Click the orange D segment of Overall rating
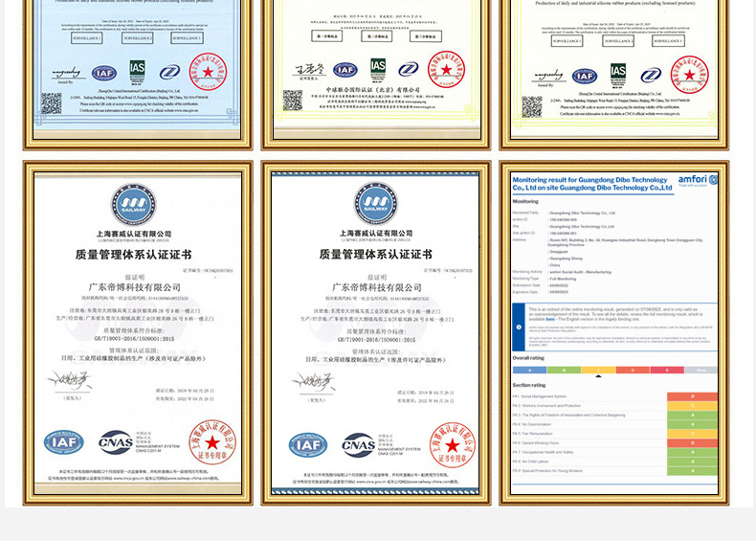 coord(633,371)
